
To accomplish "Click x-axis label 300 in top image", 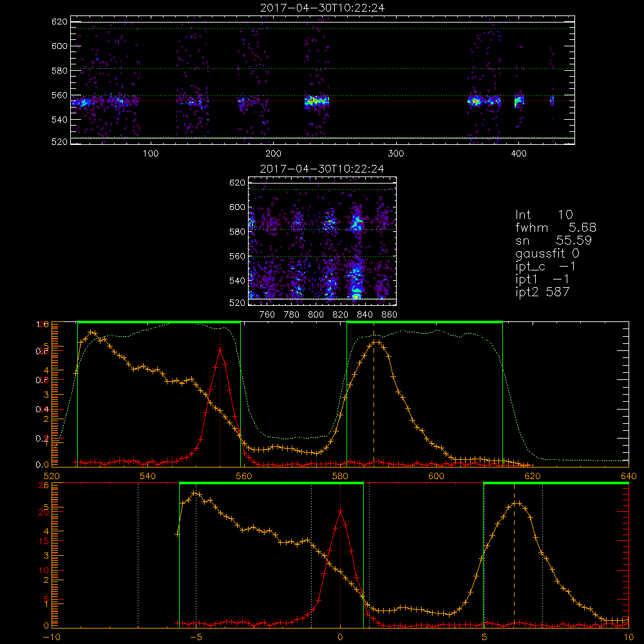I will click(396, 154).
